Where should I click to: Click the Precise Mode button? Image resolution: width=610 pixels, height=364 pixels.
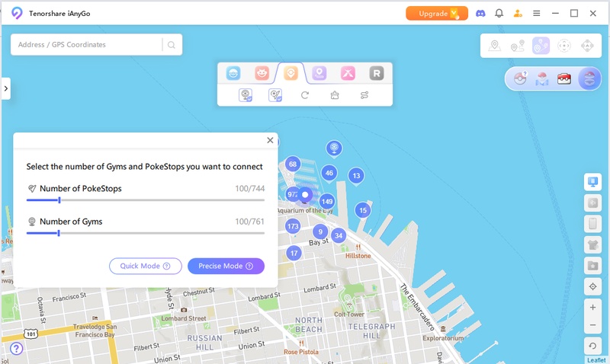tap(226, 266)
